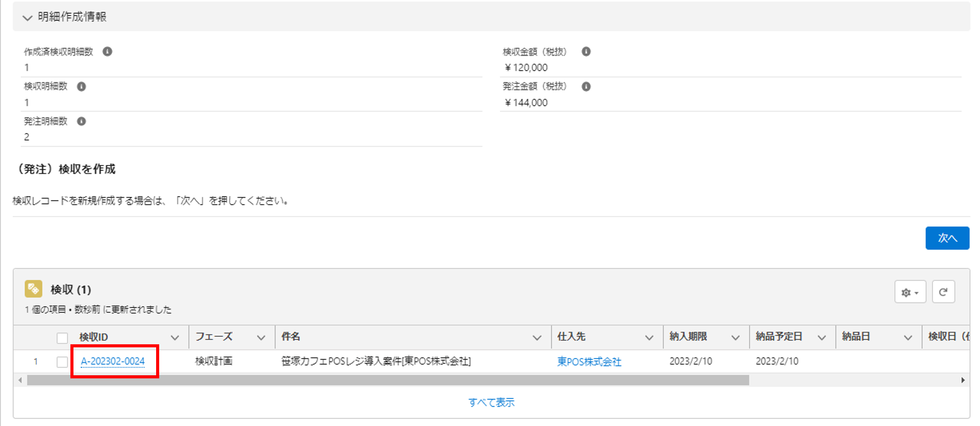Check the row for A-202302-0024
Screen dimensions: 980x426
click(x=62, y=362)
